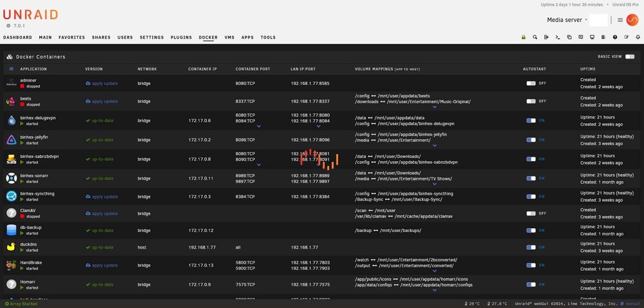Click the feedback speech bubble icon
The image size is (644, 308).
(x=580, y=37)
